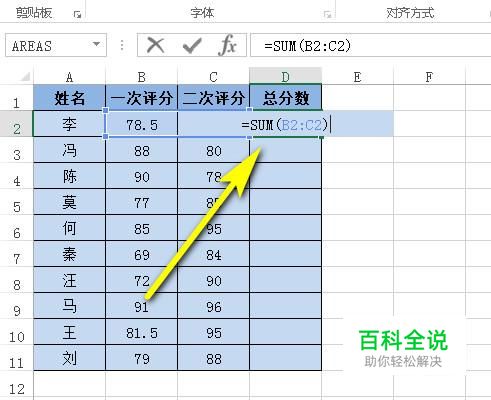Click the name cell 莫
491x400 pixels.
(69, 202)
